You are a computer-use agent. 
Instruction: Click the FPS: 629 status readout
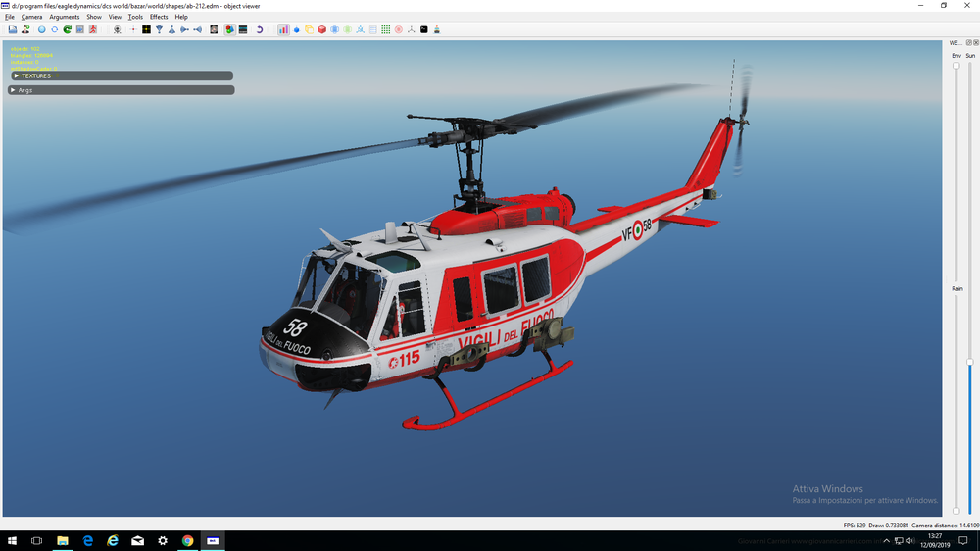[x=855, y=526]
